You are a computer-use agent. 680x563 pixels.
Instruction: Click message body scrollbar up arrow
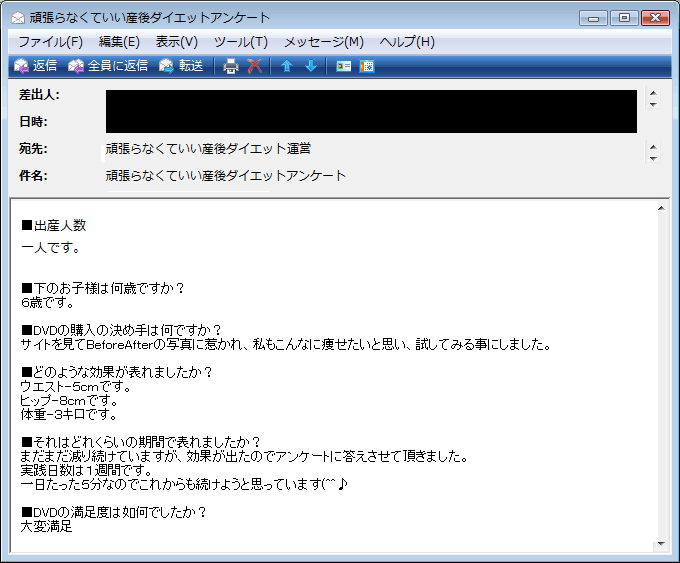pos(661,208)
